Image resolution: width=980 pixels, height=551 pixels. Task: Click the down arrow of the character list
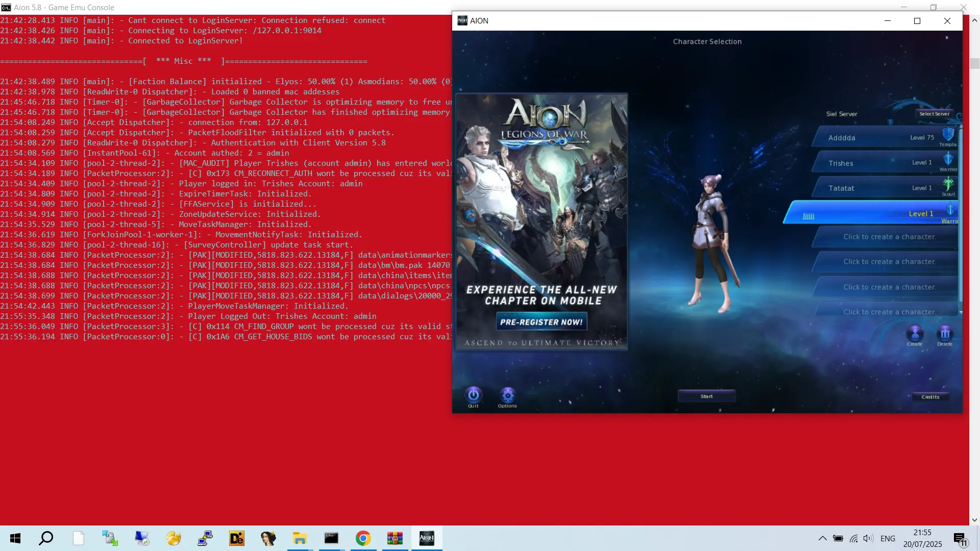pos(961,312)
